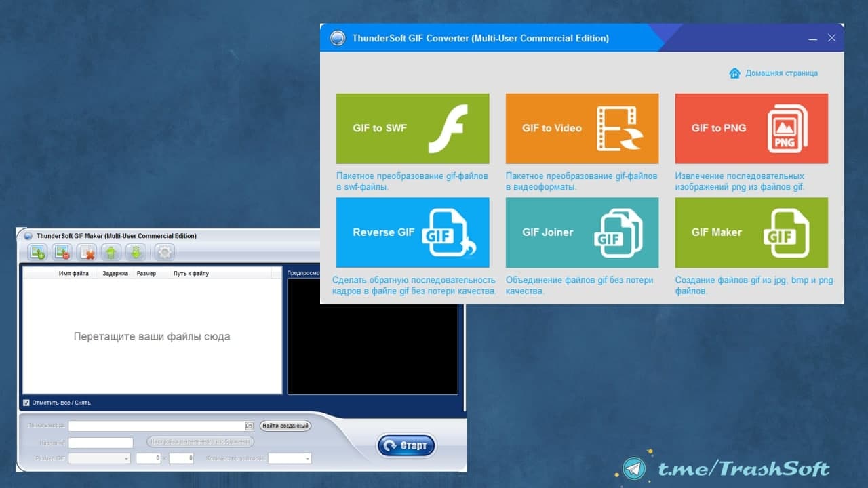Screen dimensions: 868x488
Task: Click description Создание файлов gif из jpg
Action: click(x=754, y=285)
